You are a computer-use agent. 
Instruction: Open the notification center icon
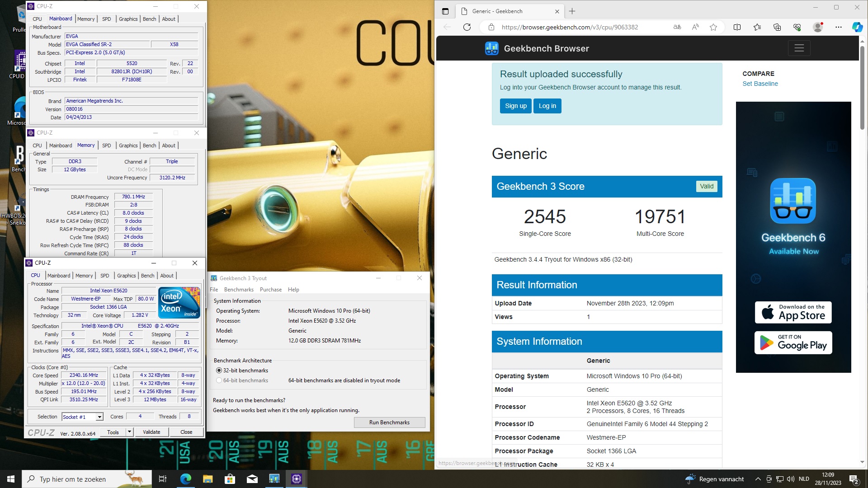tap(854, 479)
